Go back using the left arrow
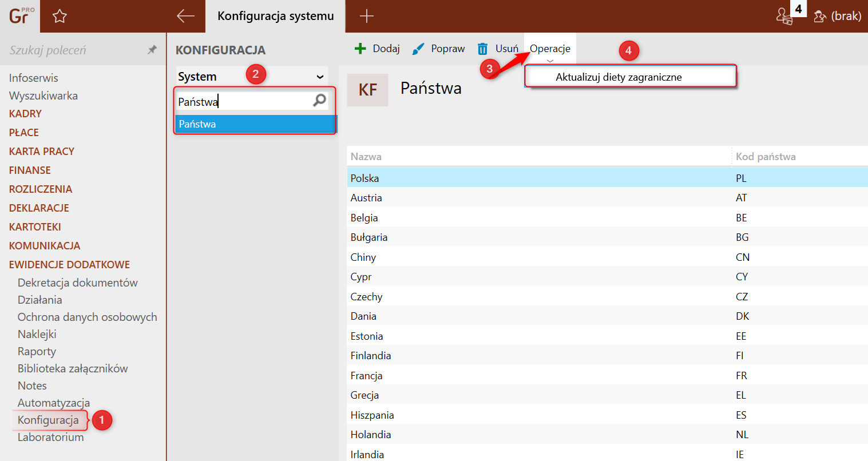This screenshot has width=868, height=461. [185, 16]
